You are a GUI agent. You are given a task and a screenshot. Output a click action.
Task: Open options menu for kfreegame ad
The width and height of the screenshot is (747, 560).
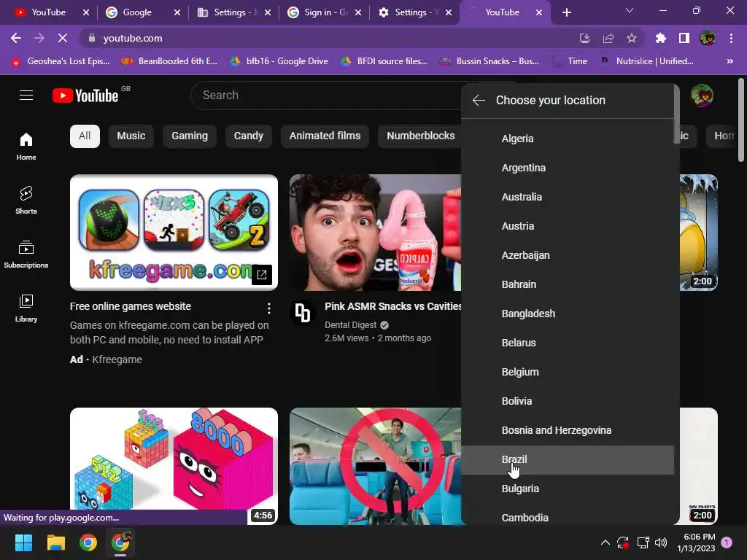[269, 308]
